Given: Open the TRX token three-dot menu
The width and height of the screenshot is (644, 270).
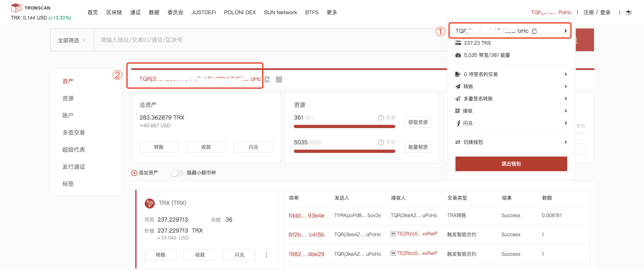Looking at the screenshot, I should tap(266, 255).
